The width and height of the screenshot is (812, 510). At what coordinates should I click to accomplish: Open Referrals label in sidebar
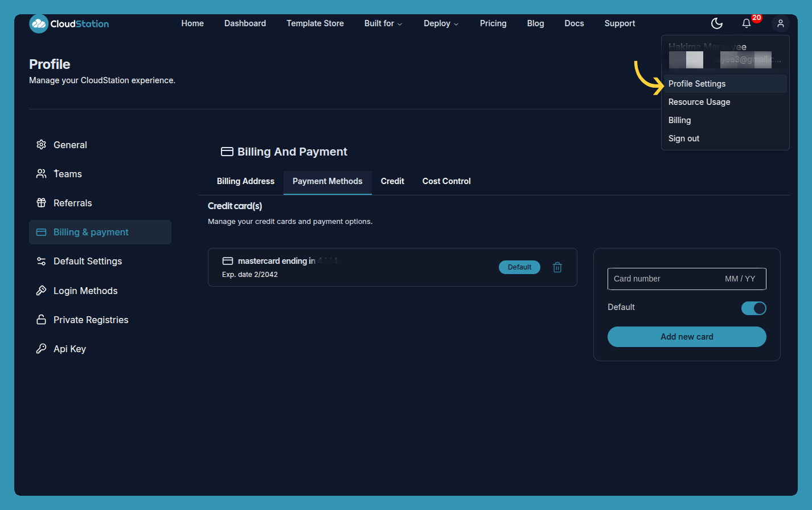(72, 203)
